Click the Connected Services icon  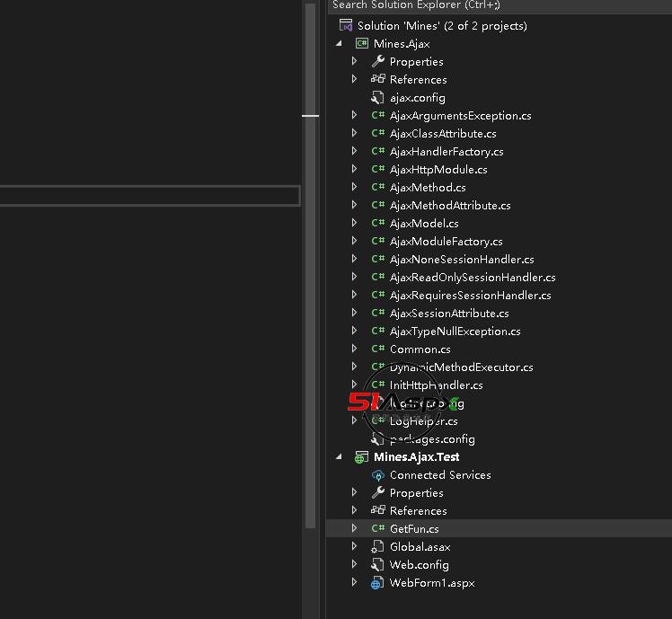click(x=378, y=474)
